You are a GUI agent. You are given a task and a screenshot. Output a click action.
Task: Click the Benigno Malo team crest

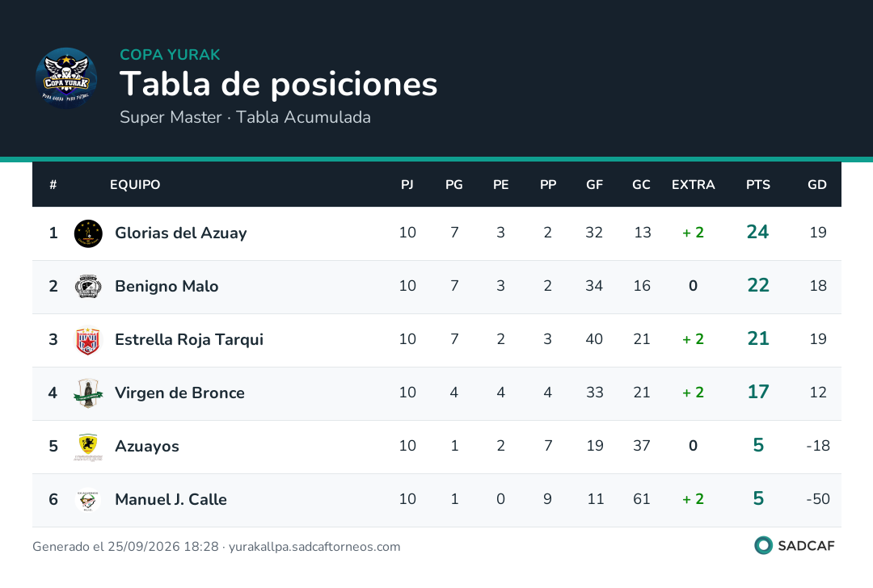(x=88, y=287)
